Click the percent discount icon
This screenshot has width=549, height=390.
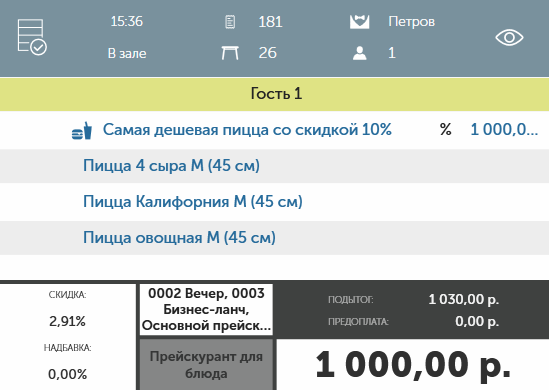445,130
